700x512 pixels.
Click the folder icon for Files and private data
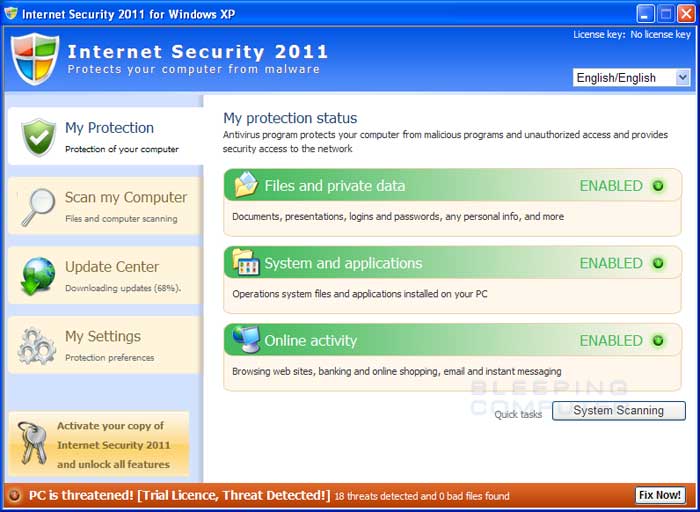point(246,184)
